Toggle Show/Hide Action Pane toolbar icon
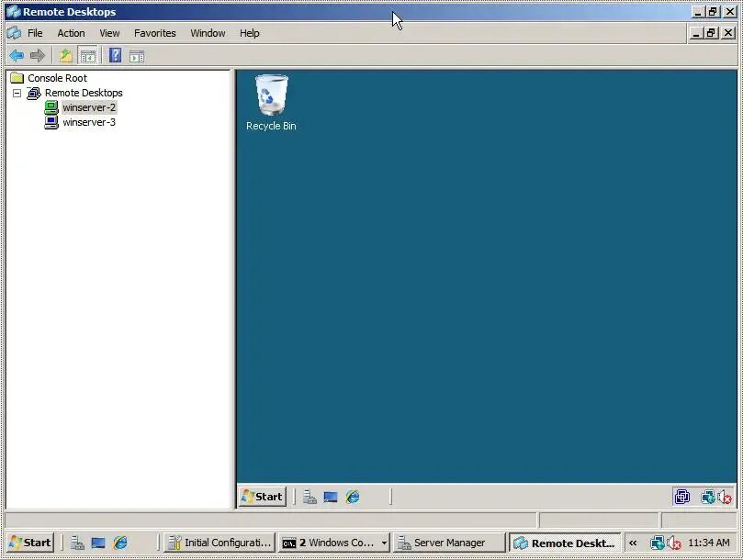The image size is (743, 560). [137, 56]
